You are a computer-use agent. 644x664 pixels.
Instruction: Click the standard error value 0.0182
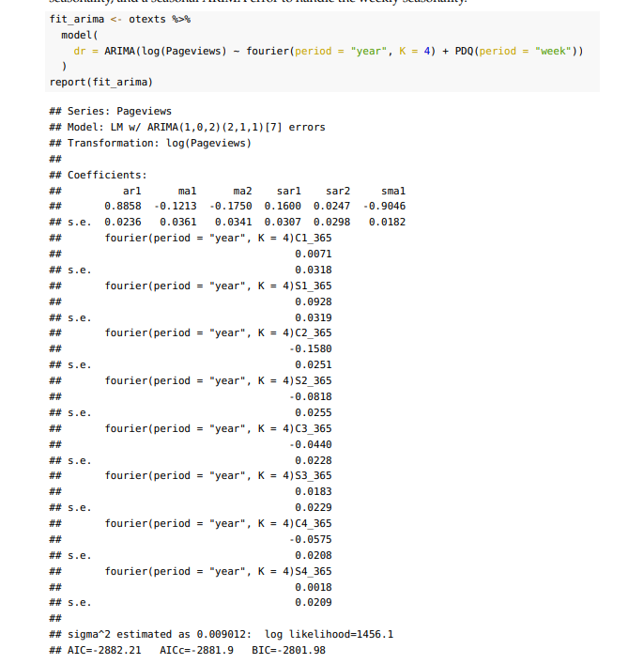click(x=387, y=223)
